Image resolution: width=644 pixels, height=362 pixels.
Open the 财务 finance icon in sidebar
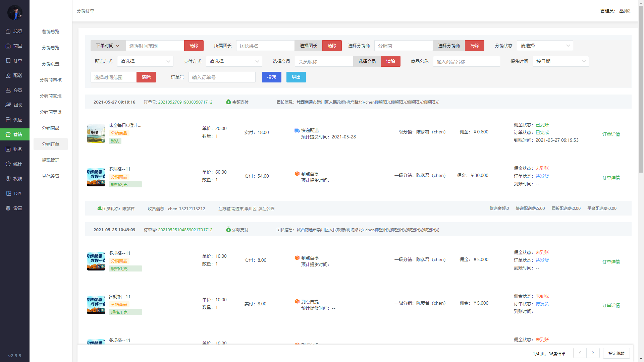8,149
